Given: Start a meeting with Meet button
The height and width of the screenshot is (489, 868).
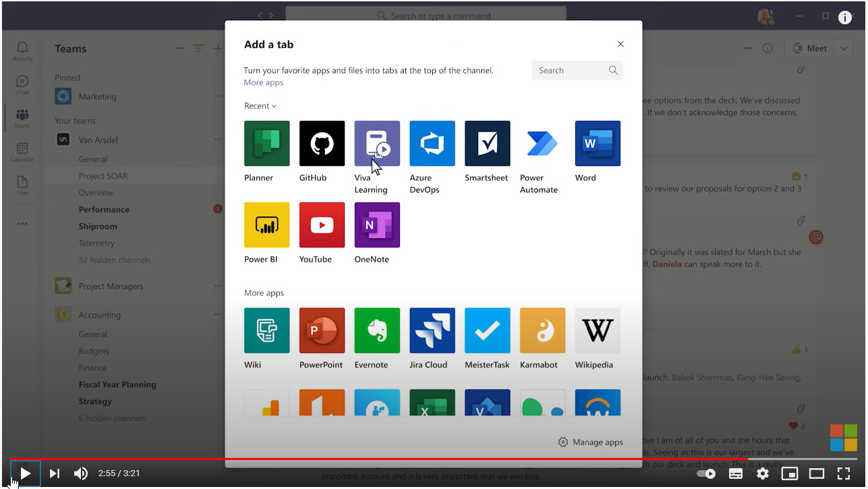Looking at the screenshot, I should 810,48.
